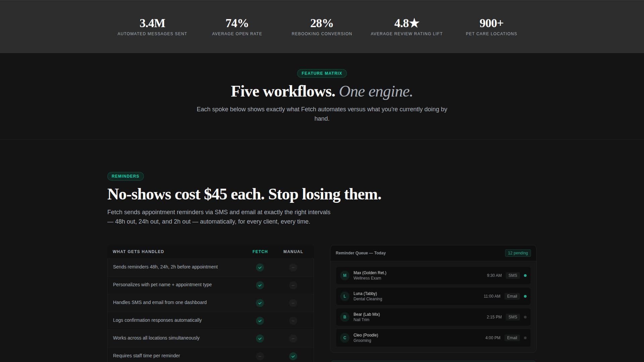The image size is (644, 362).
Task: Click 'Reminder Queue — Today' title
Action: 361,253
